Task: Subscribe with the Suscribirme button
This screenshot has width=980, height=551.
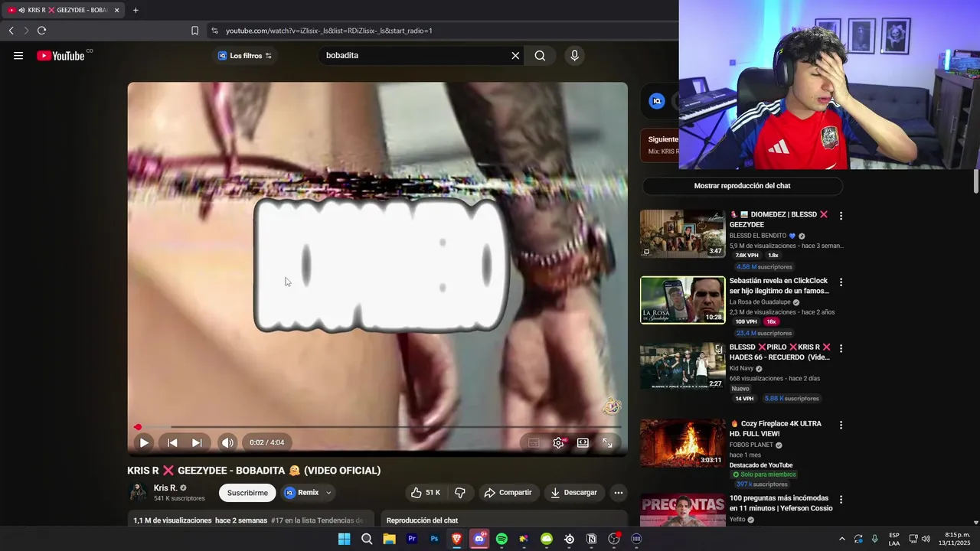Action: tap(247, 493)
